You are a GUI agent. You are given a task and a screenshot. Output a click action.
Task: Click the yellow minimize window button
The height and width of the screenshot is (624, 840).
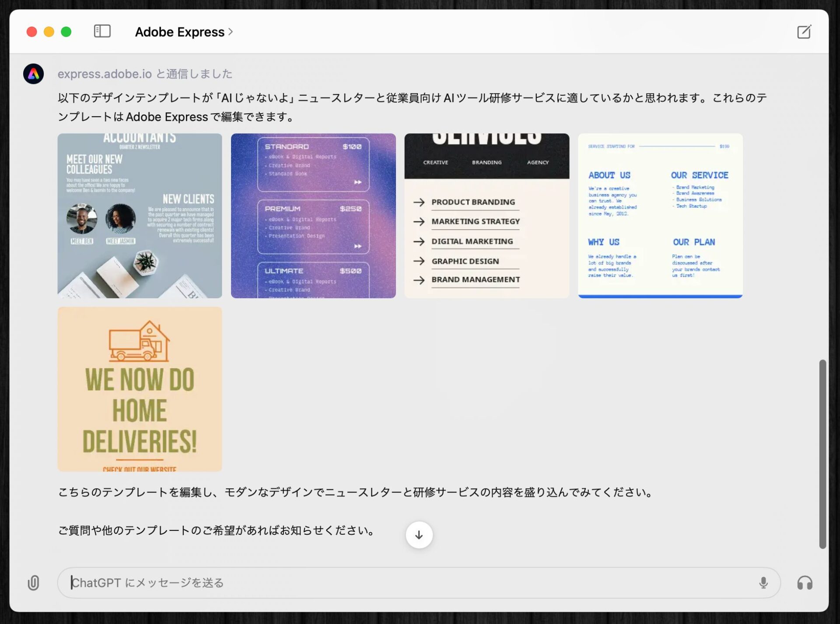point(49,32)
